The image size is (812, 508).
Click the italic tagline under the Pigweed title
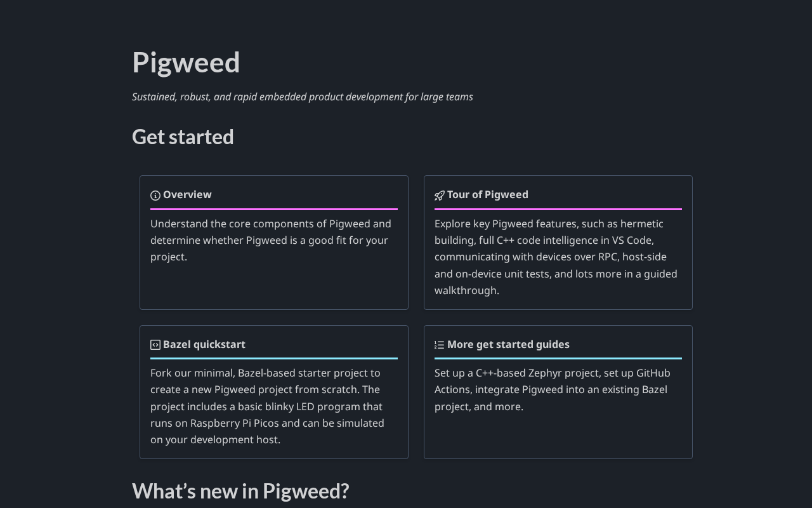pyautogui.click(x=303, y=97)
